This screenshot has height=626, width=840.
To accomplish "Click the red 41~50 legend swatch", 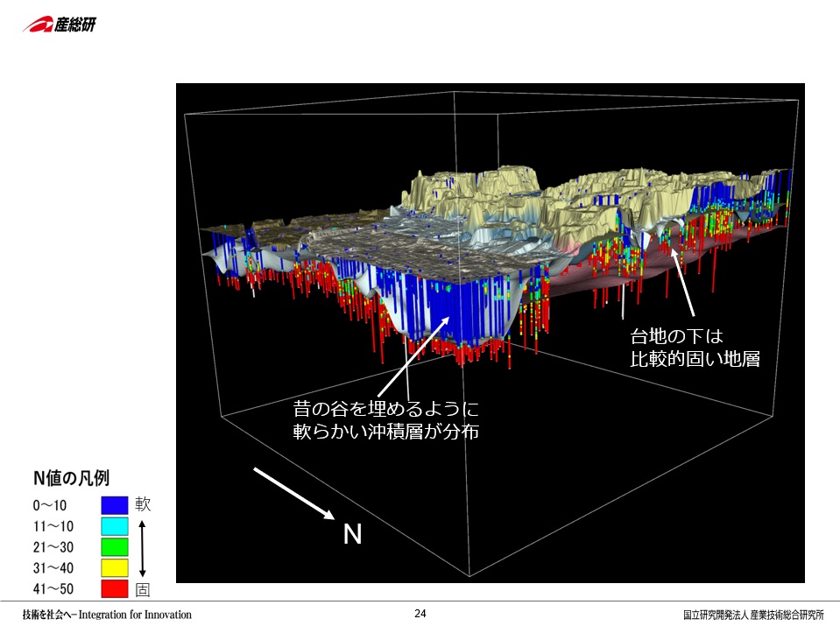I will click(115, 588).
